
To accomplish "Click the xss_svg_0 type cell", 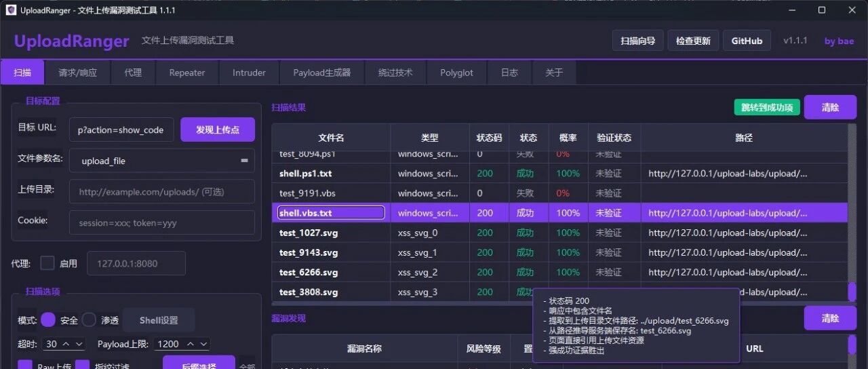I will 430,233.
